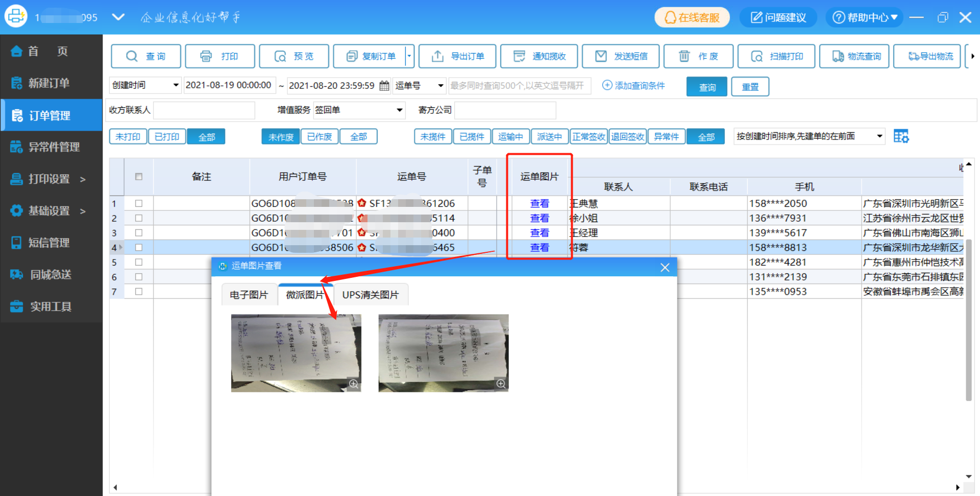Click the blue 查询 search button
980x496 pixels.
point(707,87)
